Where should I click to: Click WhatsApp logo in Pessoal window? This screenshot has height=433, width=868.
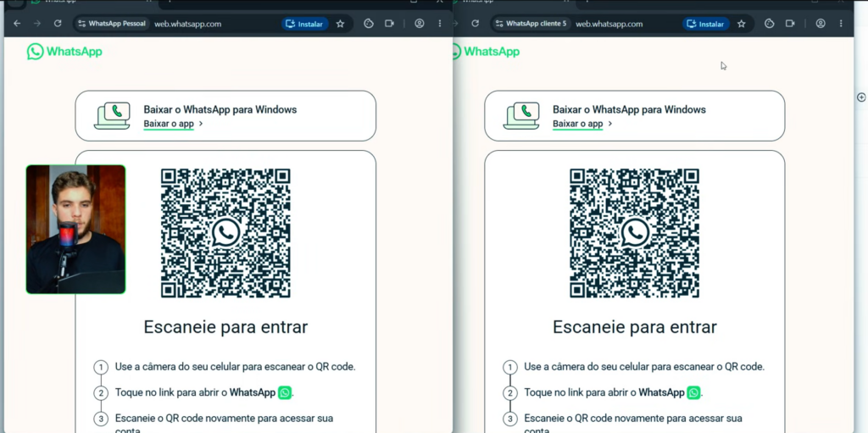64,52
